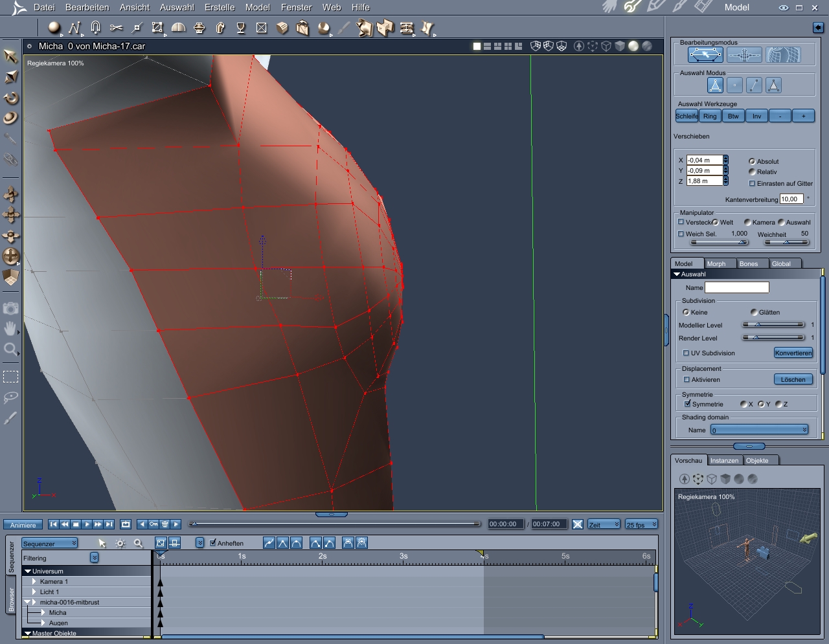Screen dimensions: 829x644
Task: Select the Relativ radio button
Action: (x=752, y=172)
